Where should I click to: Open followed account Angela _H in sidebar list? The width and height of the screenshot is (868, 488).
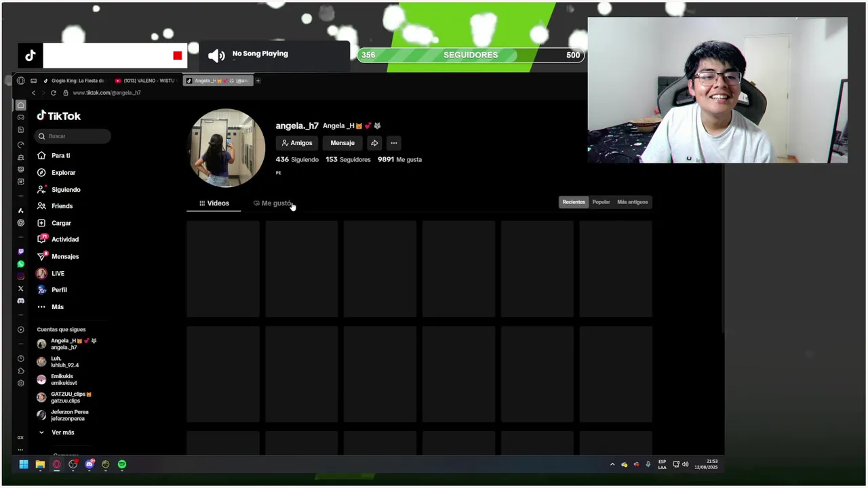tap(67, 344)
